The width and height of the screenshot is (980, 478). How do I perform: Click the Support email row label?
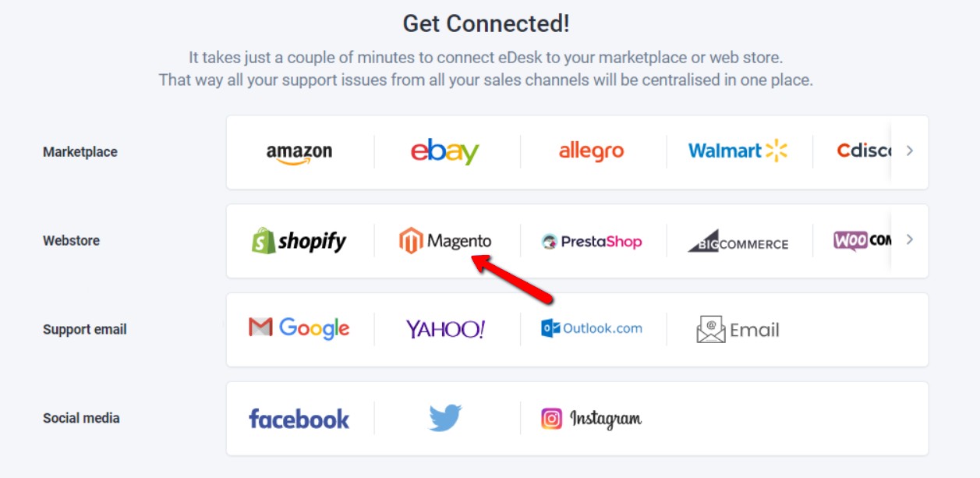pyautogui.click(x=85, y=329)
